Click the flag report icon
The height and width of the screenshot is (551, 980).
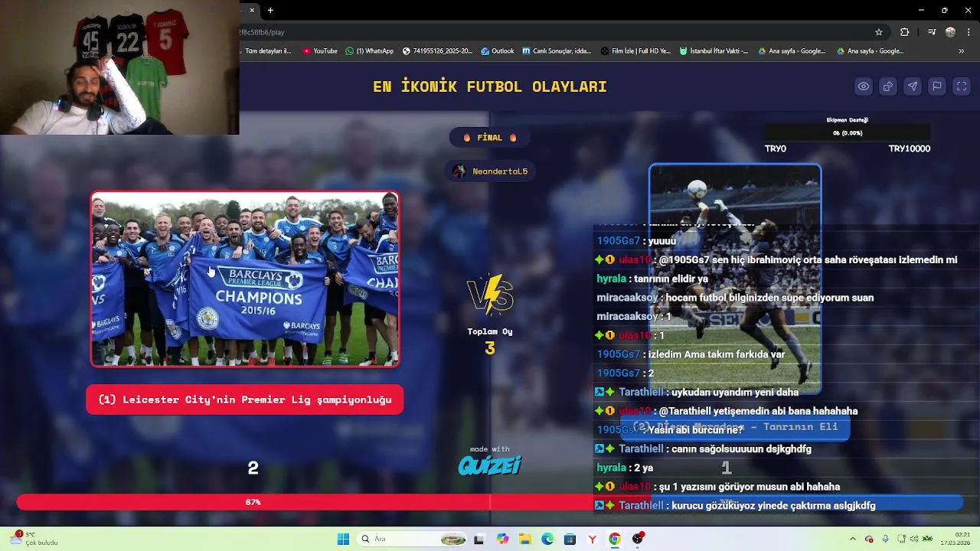click(937, 86)
